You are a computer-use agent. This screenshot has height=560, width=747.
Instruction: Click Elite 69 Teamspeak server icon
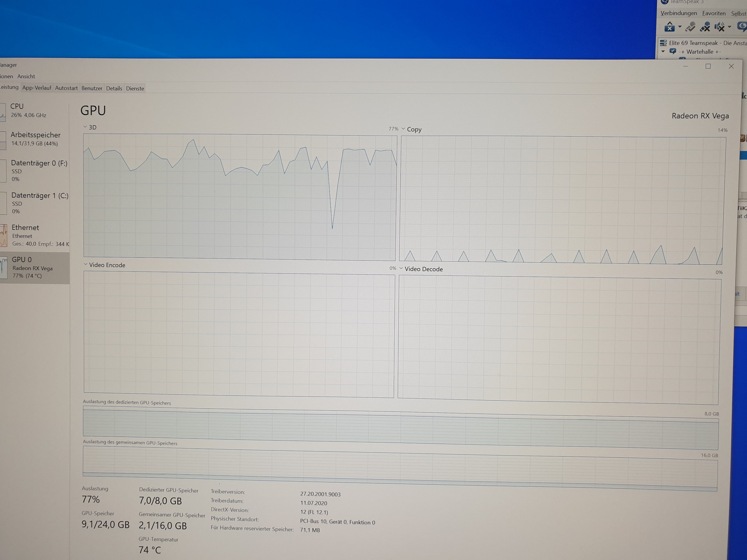[663, 43]
